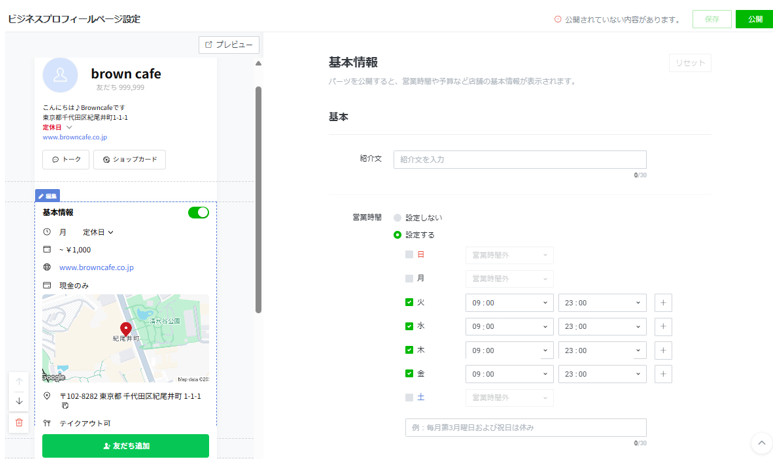Viewport: 777px width, 475px height.
Task: Click the brown cafe profile avatar
Action: click(60, 75)
